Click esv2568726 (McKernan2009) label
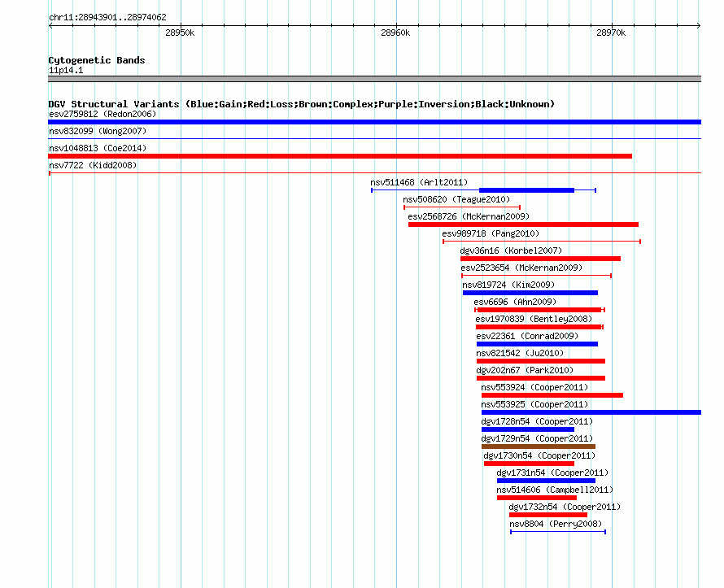 pos(469,216)
